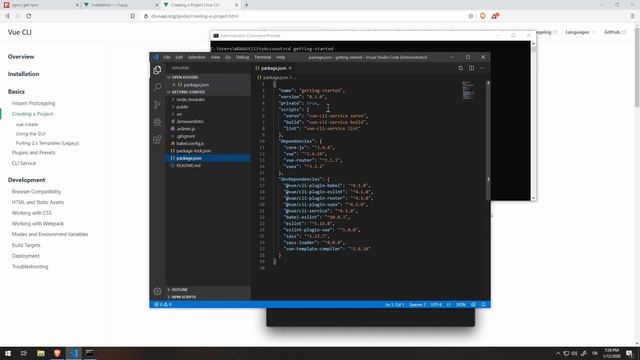The height and width of the screenshot is (360, 640).
Task: Click the browser reload button
Action: (x=29, y=16)
